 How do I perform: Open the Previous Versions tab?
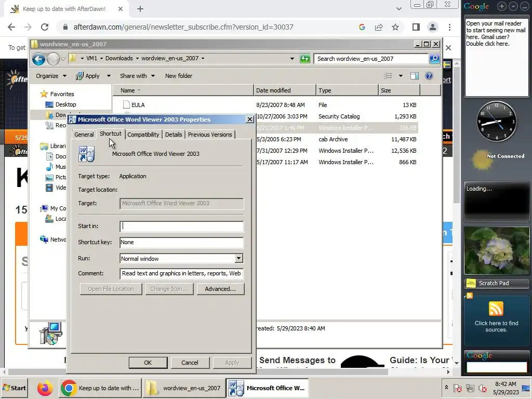point(210,135)
